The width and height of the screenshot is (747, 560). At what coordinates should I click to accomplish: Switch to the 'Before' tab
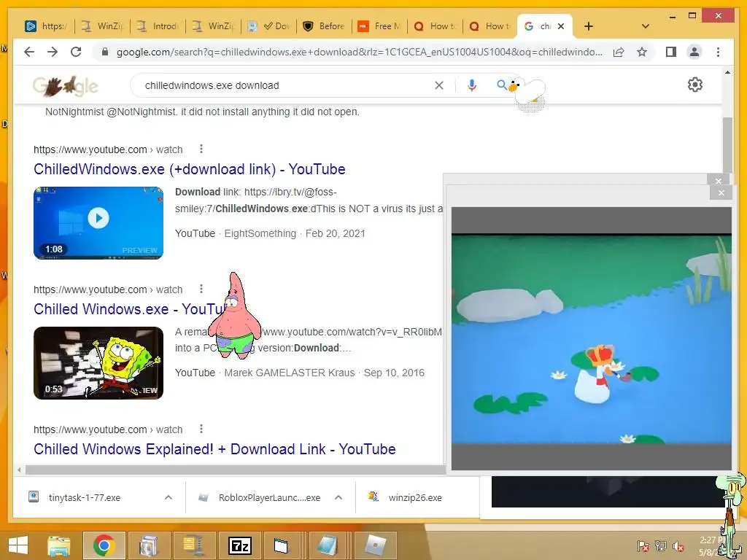[x=324, y=26]
